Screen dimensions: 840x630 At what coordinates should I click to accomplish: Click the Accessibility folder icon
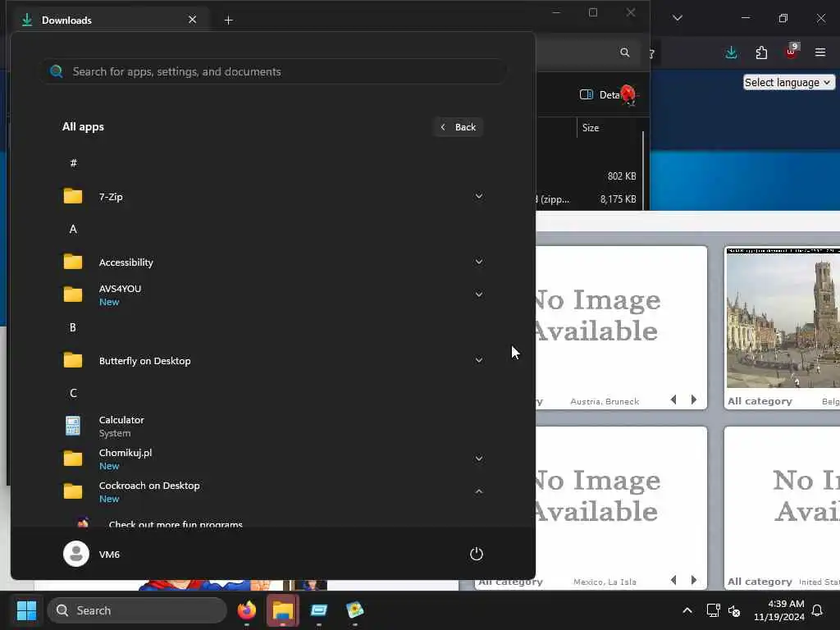coord(73,262)
